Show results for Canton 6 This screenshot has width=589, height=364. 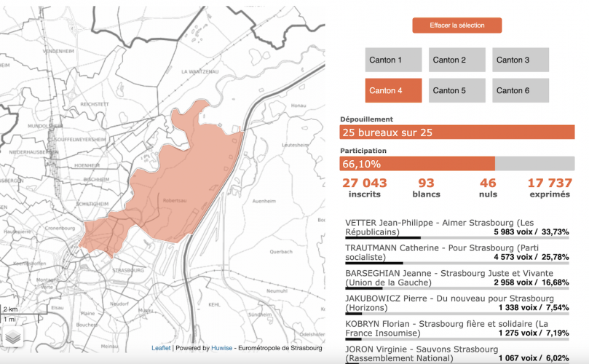click(x=521, y=90)
